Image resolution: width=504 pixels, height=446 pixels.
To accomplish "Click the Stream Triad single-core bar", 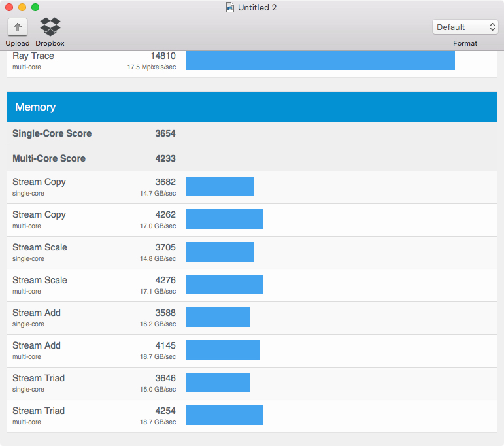I will tap(218, 383).
